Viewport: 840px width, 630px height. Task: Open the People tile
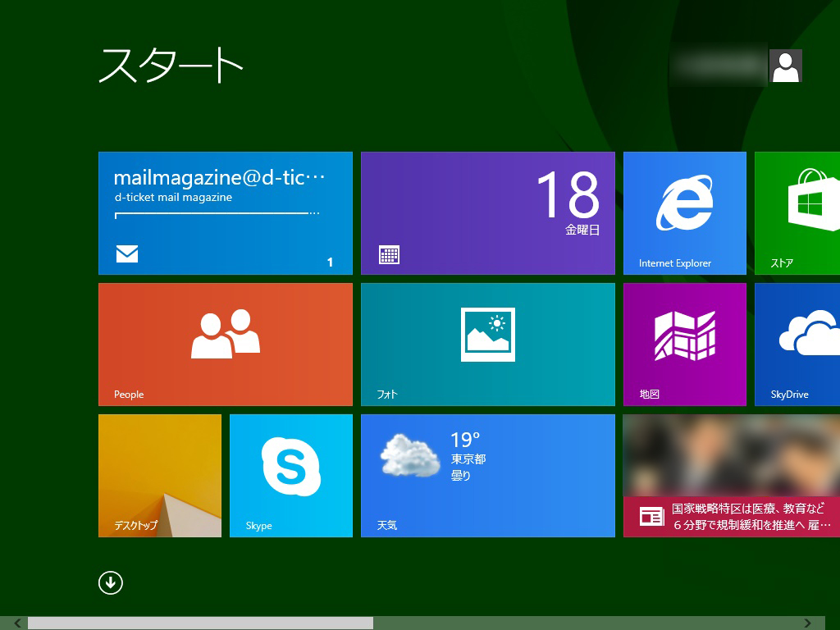click(226, 345)
